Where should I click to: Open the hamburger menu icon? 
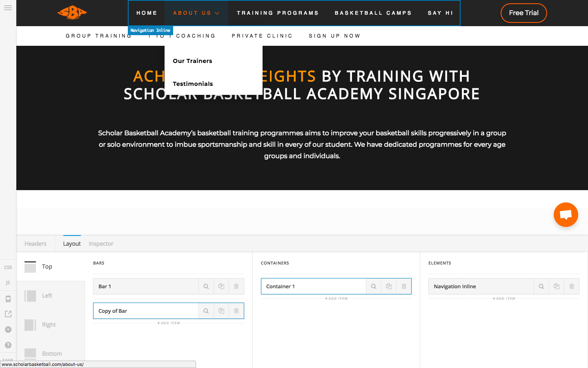click(8, 8)
